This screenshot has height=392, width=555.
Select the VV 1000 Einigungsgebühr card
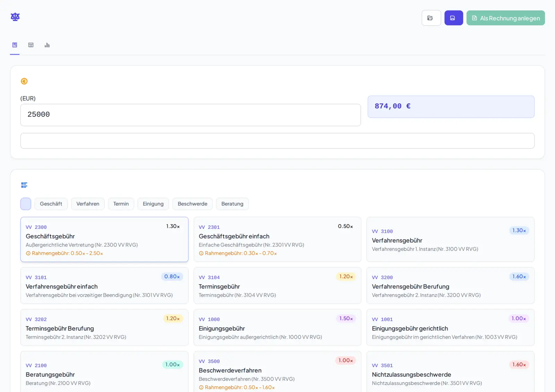point(277,328)
